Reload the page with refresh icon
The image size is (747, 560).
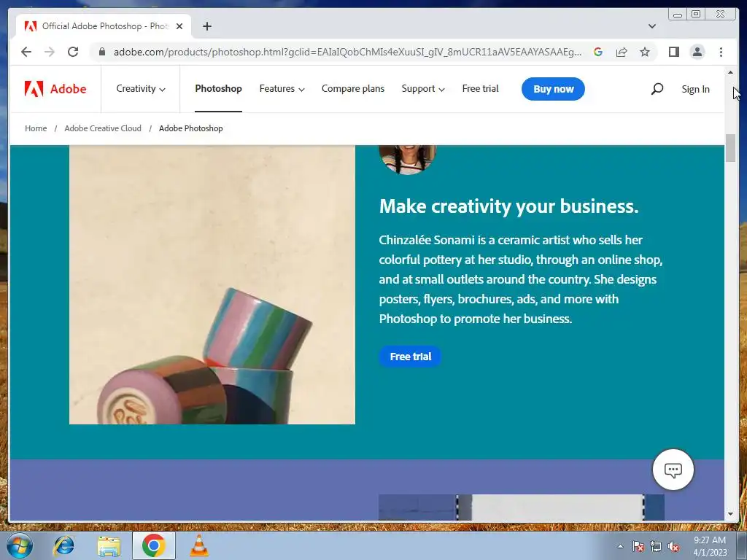point(73,52)
